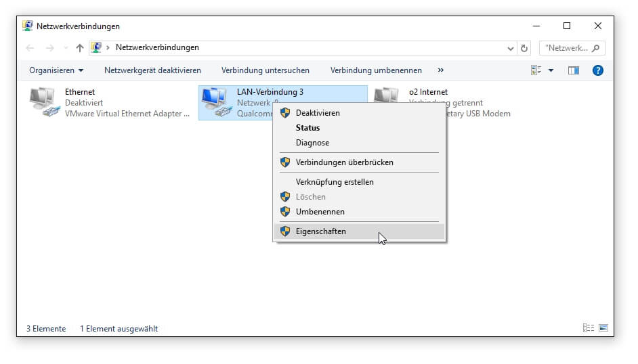This screenshot has height=364, width=638.
Task: Go up one level with up arrow
Action: tap(80, 48)
